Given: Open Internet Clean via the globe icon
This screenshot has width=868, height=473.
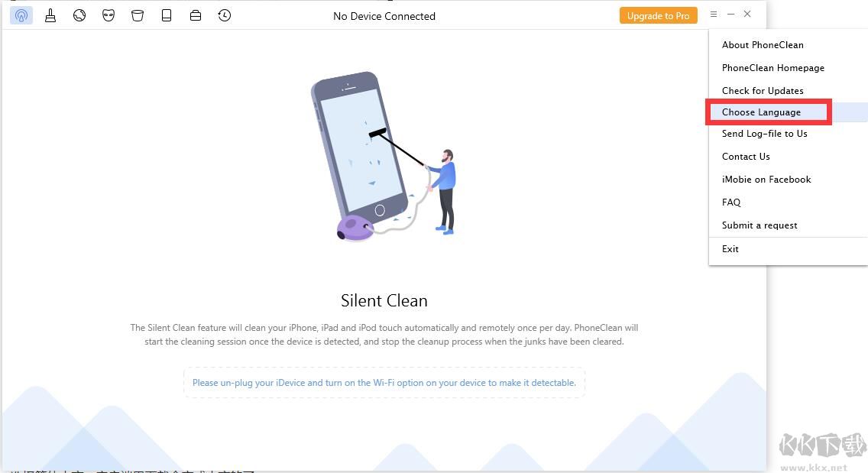Looking at the screenshot, I should tap(79, 15).
